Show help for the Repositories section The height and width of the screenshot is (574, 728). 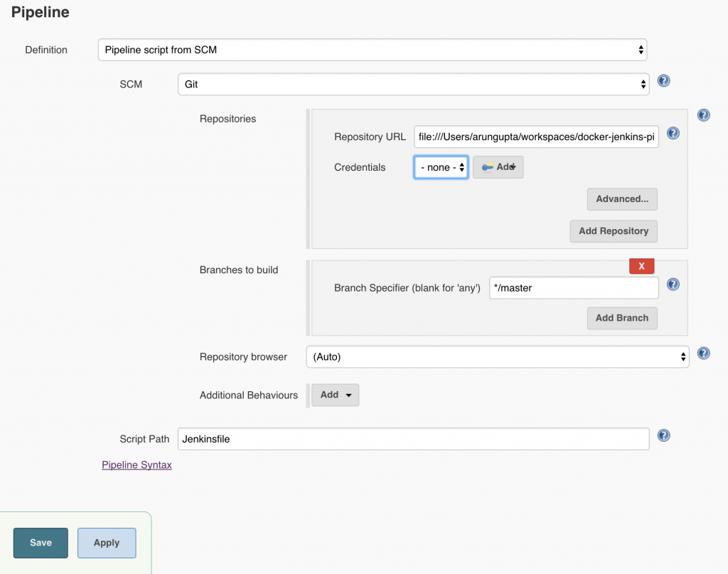703,115
